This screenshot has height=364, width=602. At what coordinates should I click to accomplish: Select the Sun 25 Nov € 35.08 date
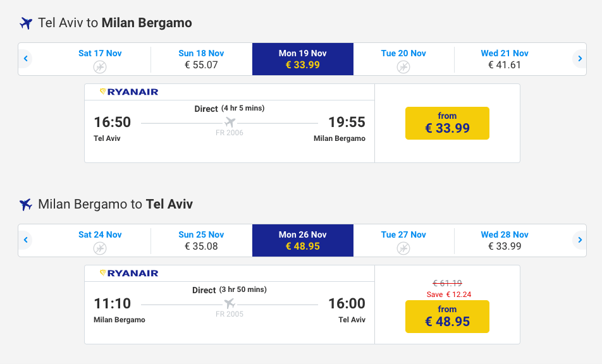(x=201, y=240)
